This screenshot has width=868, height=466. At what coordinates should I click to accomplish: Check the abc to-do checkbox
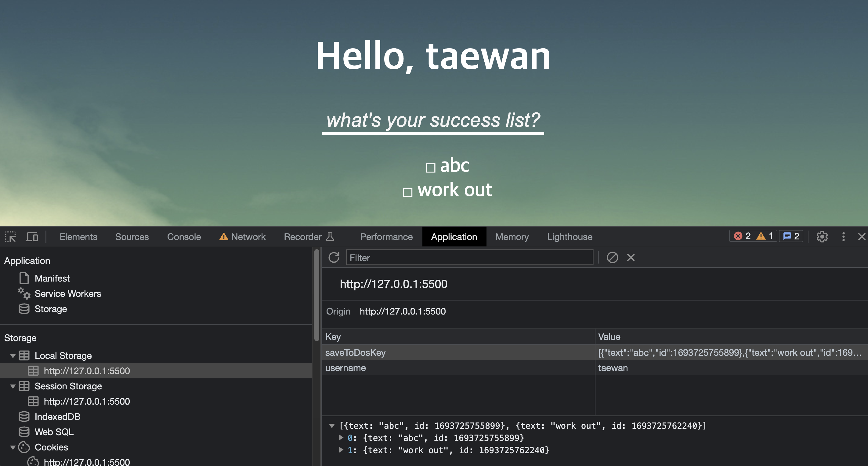tap(430, 168)
